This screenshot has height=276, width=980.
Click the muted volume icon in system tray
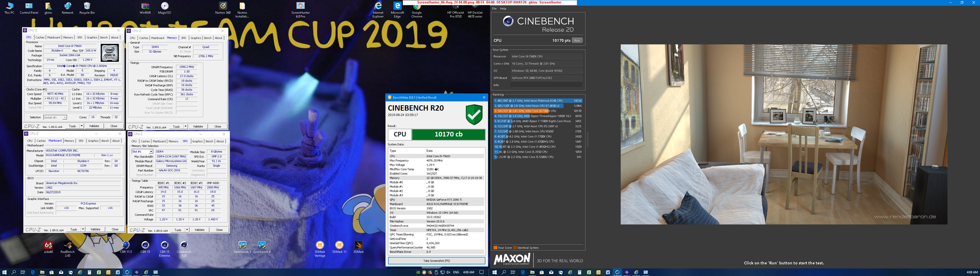(448, 272)
